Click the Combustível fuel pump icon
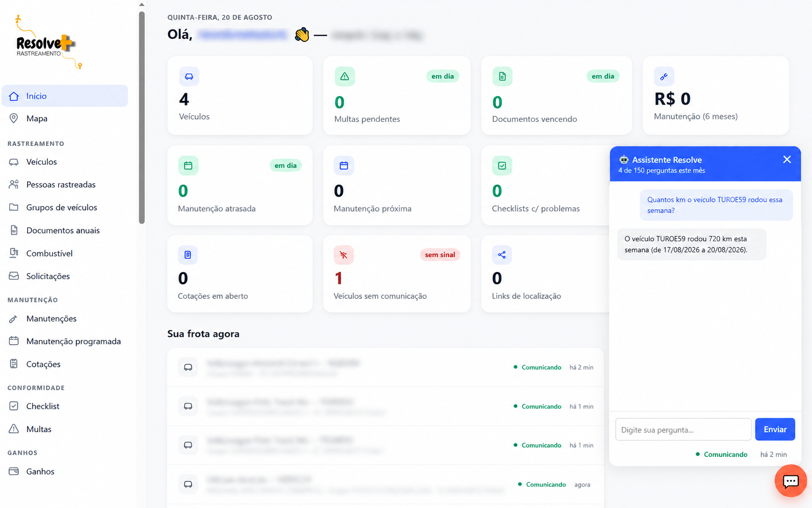 (14, 253)
